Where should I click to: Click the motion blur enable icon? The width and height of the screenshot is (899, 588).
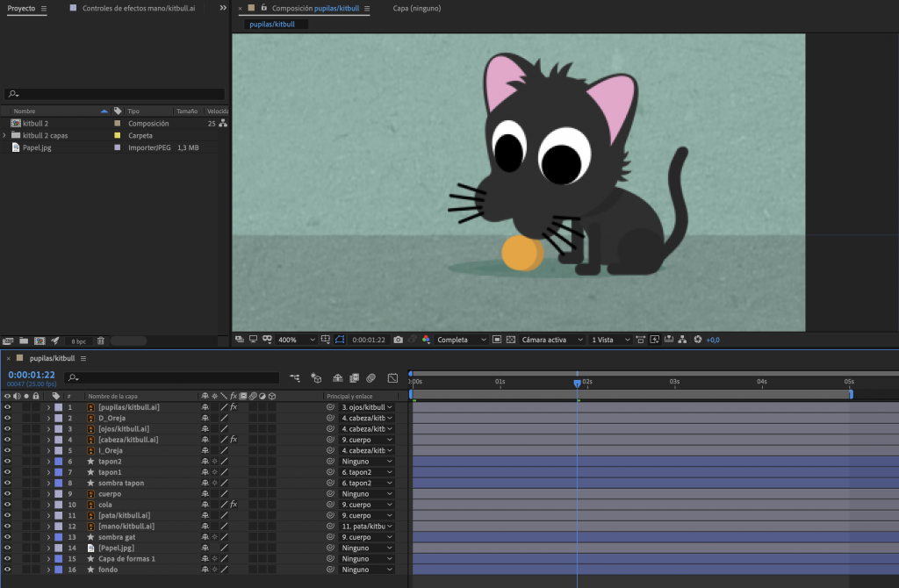coord(370,378)
